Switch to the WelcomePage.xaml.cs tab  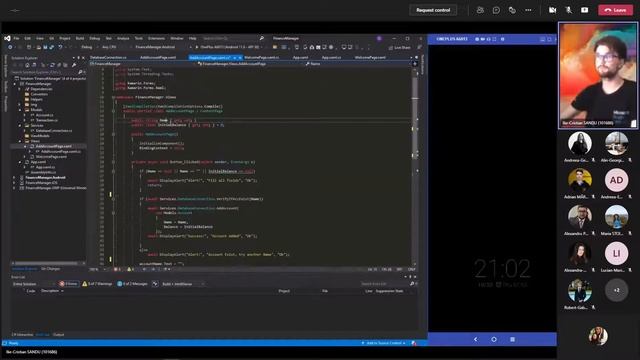[x=261, y=58]
